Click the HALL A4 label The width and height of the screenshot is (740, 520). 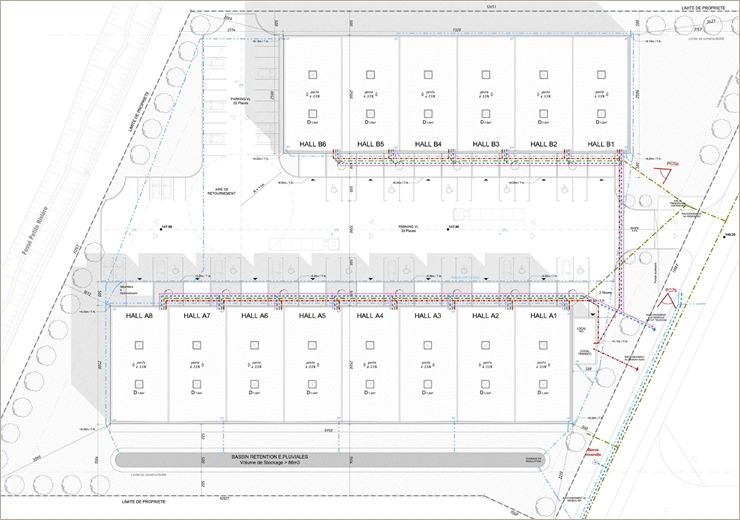click(x=370, y=316)
